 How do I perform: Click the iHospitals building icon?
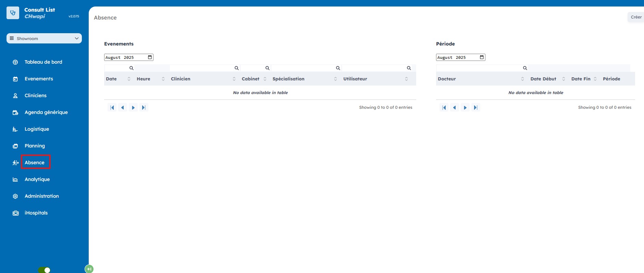15,213
